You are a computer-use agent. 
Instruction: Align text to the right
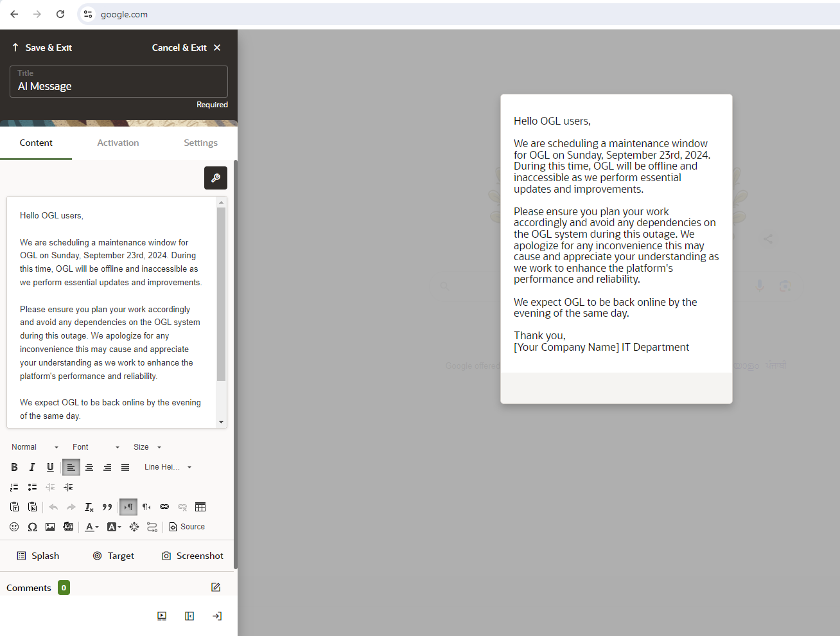[x=107, y=467]
